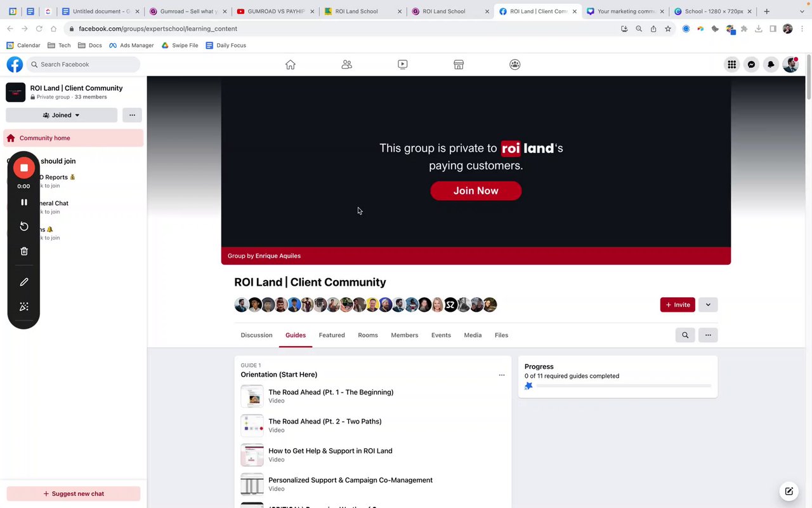812x508 pixels.
Task: Open the Groups icon in top navigation
Action: pos(515,64)
